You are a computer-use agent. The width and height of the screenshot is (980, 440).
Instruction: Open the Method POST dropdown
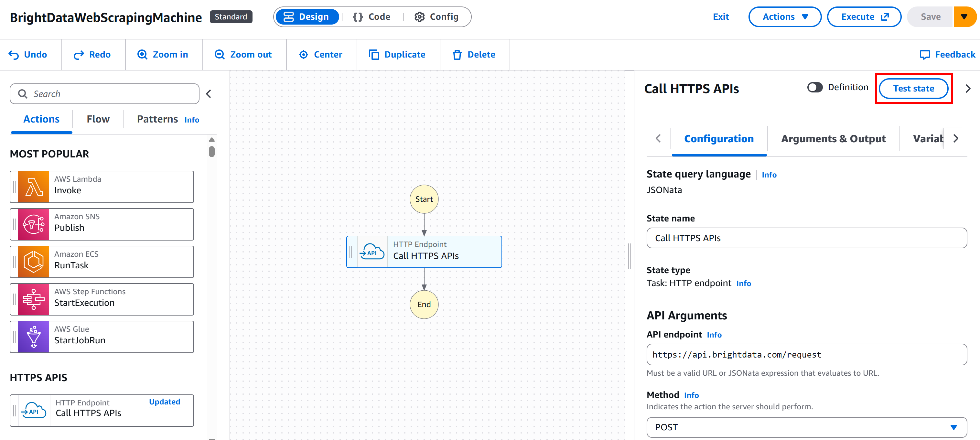pyautogui.click(x=806, y=427)
